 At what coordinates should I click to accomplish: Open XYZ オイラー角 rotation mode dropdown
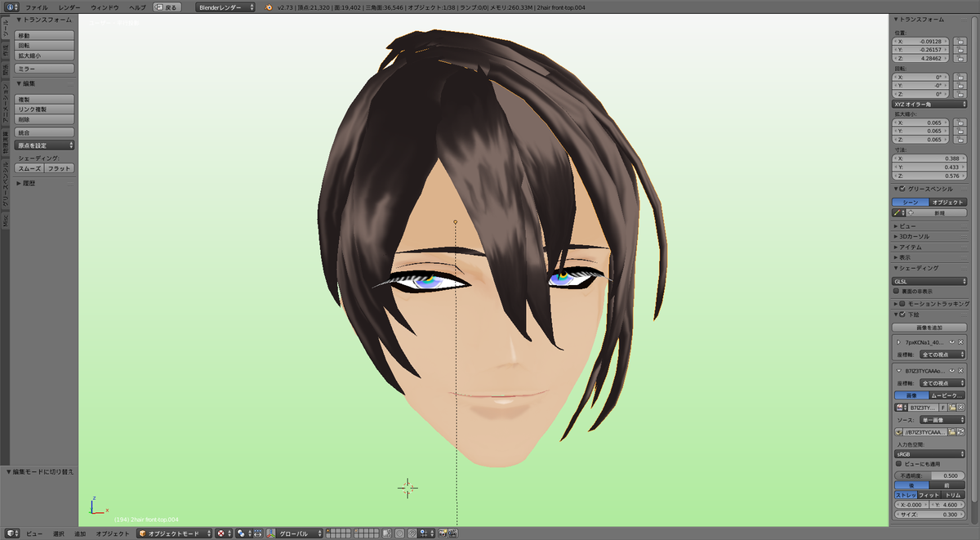coord(929,105)
